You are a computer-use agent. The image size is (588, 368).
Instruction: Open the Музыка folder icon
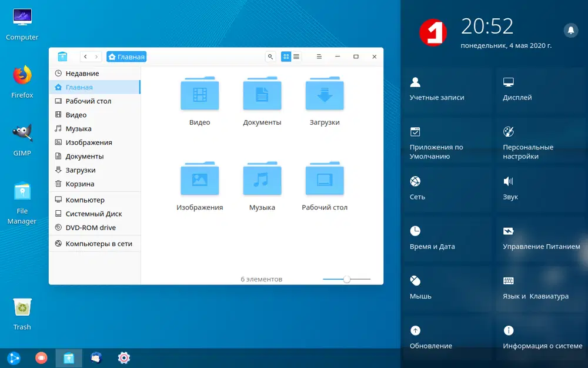[x=262, y=180]
